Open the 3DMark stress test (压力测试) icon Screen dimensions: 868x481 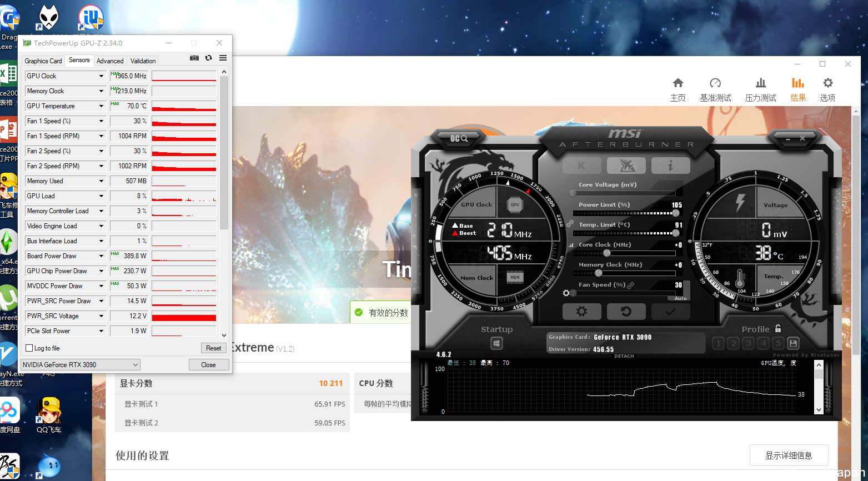[761, 90]
